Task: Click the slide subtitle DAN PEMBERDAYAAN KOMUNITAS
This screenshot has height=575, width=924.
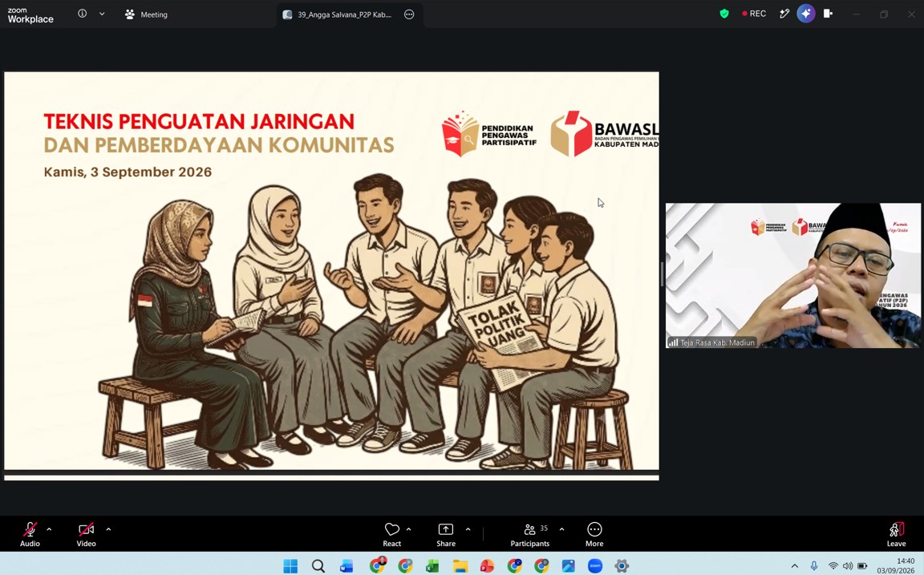Action: coord(219,145)
